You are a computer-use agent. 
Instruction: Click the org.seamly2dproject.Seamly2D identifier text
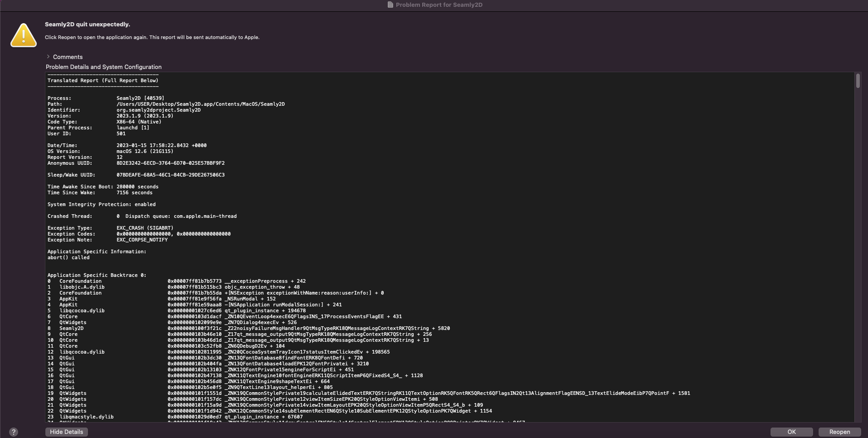(x=158, y=110)
